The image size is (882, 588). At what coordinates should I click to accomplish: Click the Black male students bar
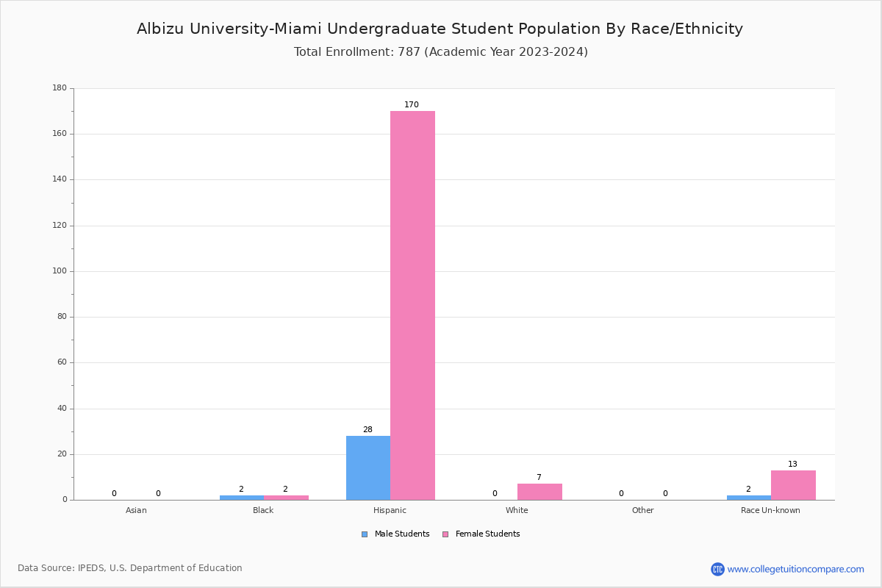coord(242,498)
